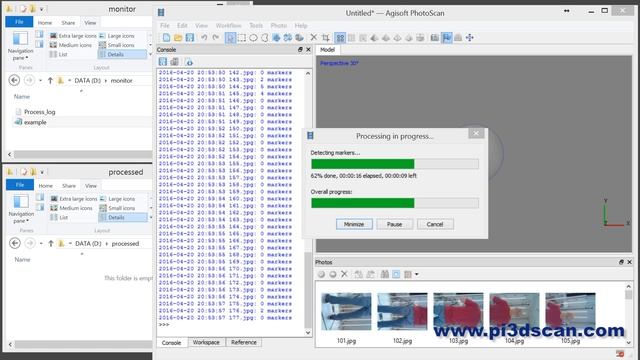Open Home ribbon tab in processed window
Screen dimensions: 640x360
[46, 186]
